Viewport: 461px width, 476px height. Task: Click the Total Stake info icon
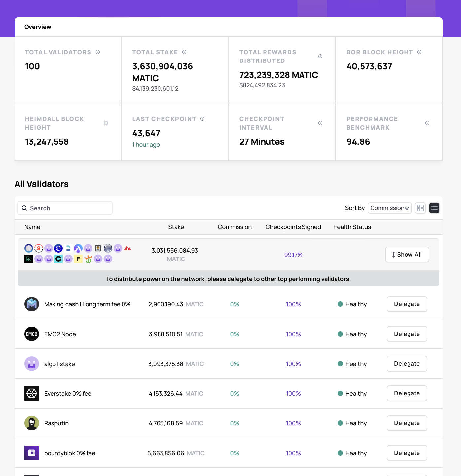(x=184, y=52)
